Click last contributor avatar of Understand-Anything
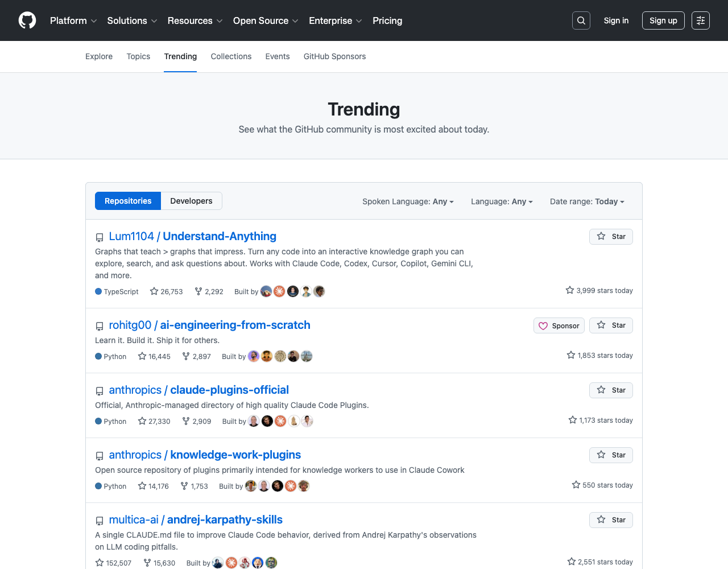Viewport: 728px width, 569px height. [319, 291]
